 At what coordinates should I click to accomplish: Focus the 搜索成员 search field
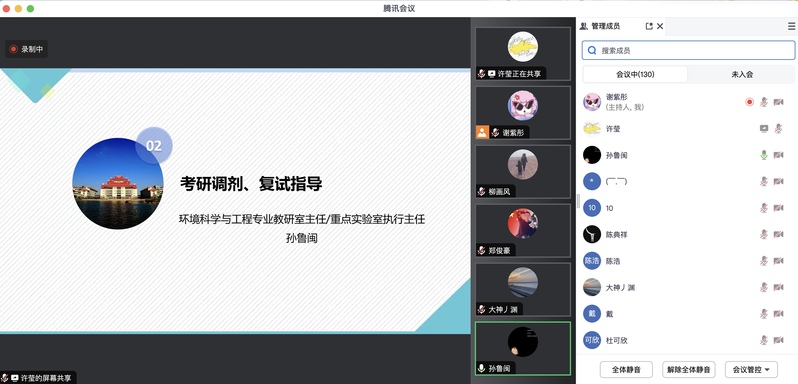[x=689, y=50]
